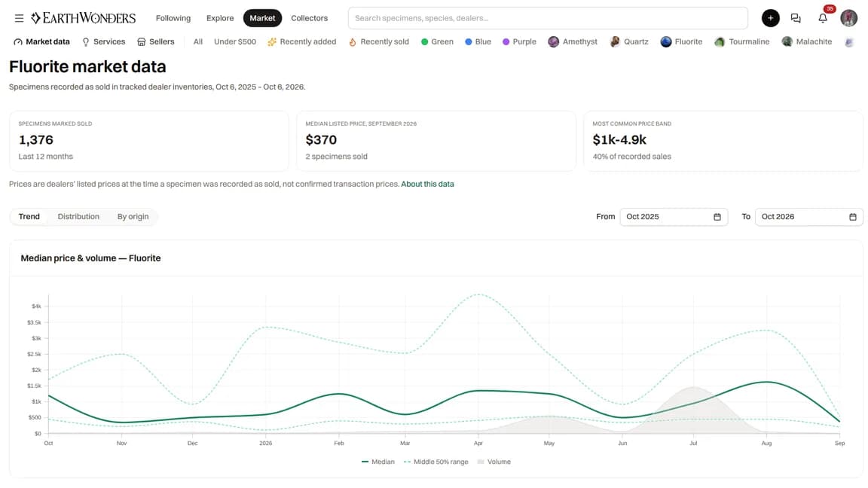
Task: Click the 40% of recorded sales text
Action: (631, 157)
